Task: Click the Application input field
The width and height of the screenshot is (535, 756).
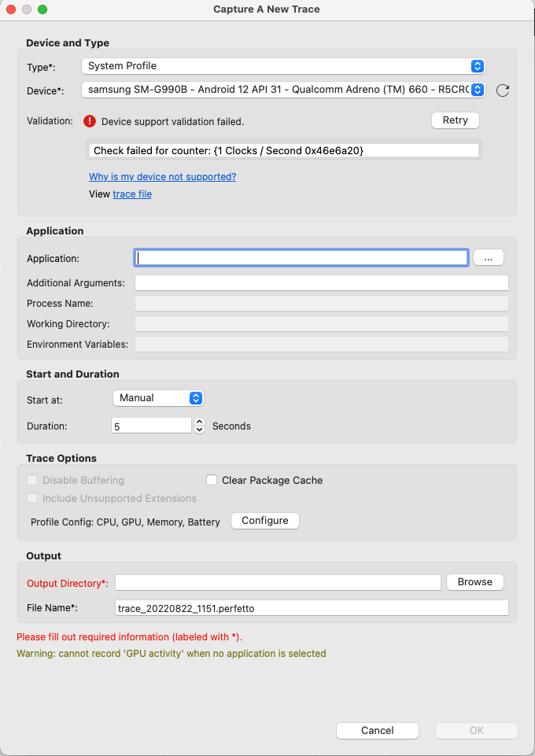Action: click(299, 257)
